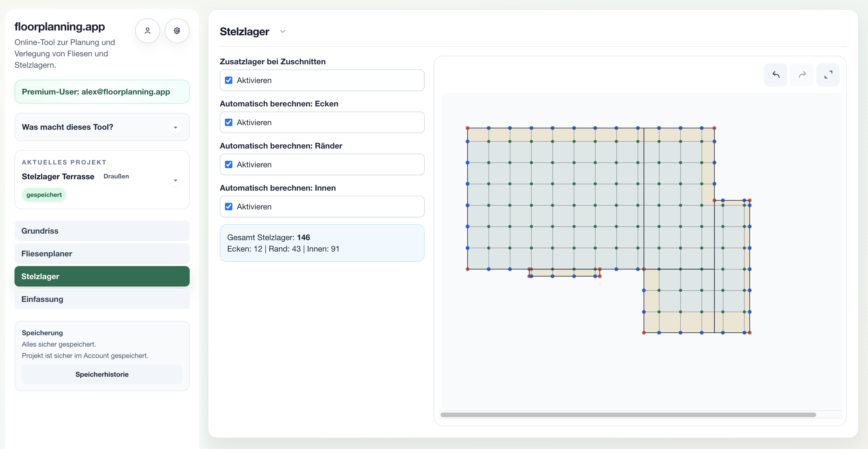The height and width of the screenshot is (449, 868).
Task: Open the settings gear icon
Action: [x=177, y=31]
